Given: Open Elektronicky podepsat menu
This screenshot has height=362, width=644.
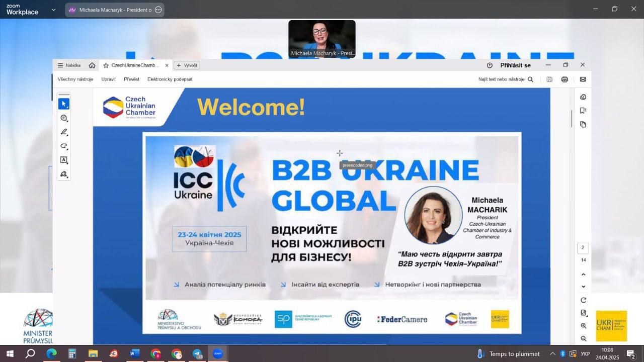Looking at the screenshot, I should [170, 79].
